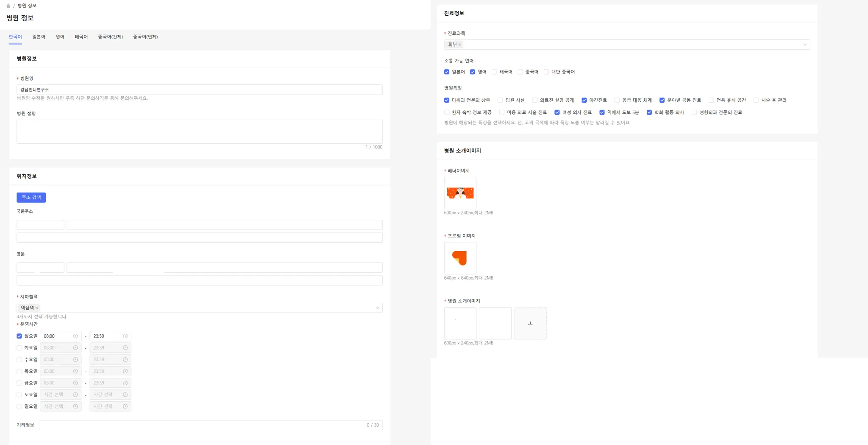Click clock icon in Monday start time

click(75, 336)
